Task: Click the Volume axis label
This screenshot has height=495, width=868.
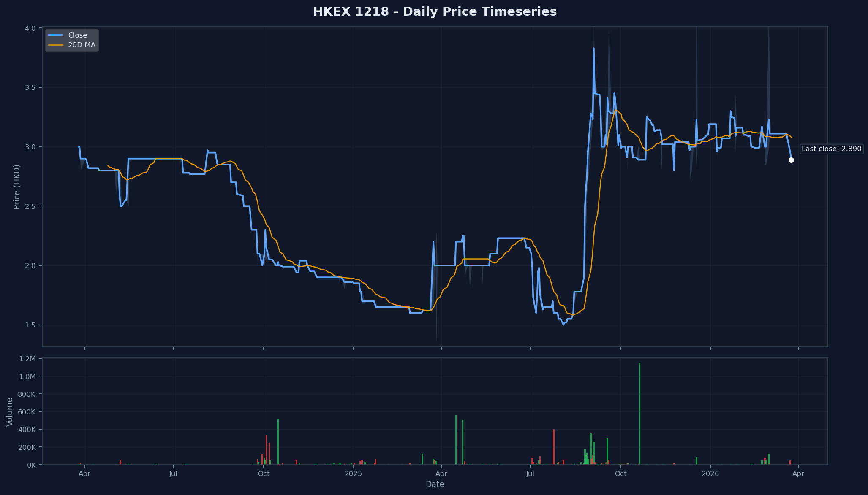Action: coord(10,412)
